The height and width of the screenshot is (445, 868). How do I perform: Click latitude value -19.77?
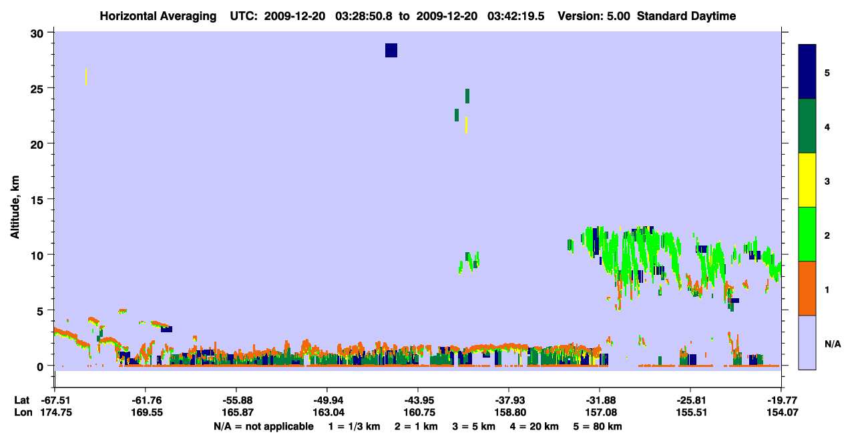(781, 400)
